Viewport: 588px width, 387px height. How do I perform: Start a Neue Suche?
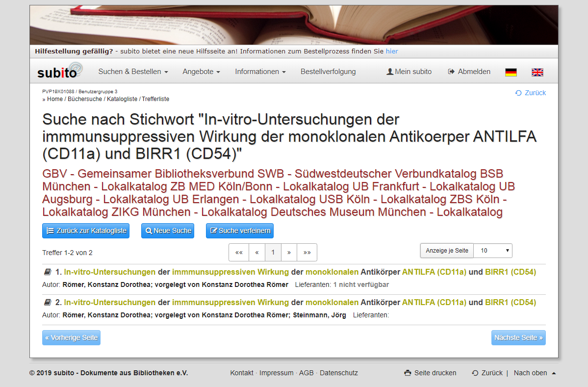[168, 231]
